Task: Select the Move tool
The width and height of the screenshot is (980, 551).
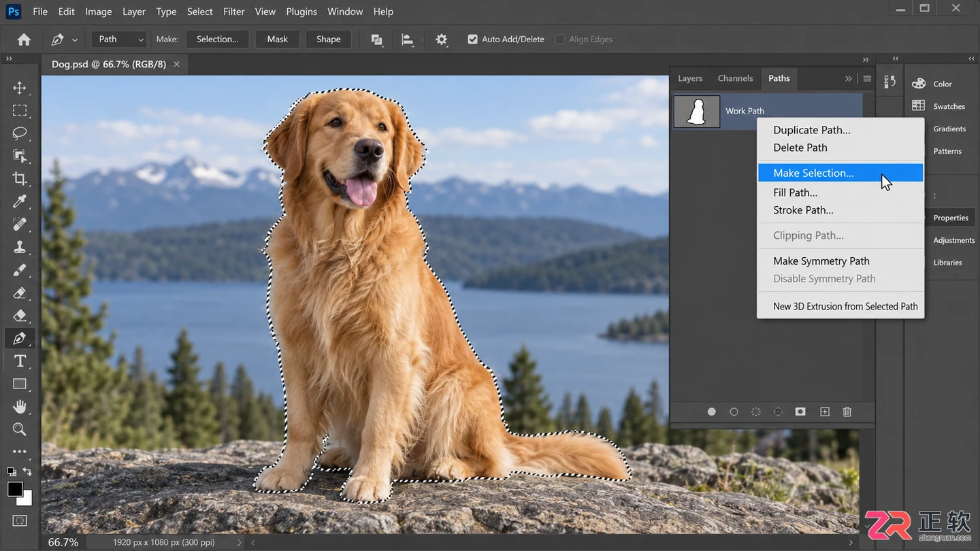Action: tap(20, 88)
